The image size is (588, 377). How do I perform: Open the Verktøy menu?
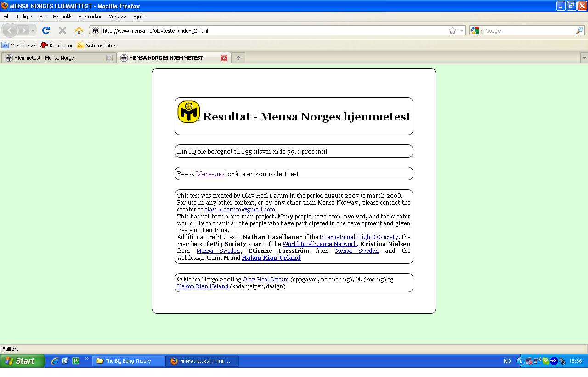[117, 17]
